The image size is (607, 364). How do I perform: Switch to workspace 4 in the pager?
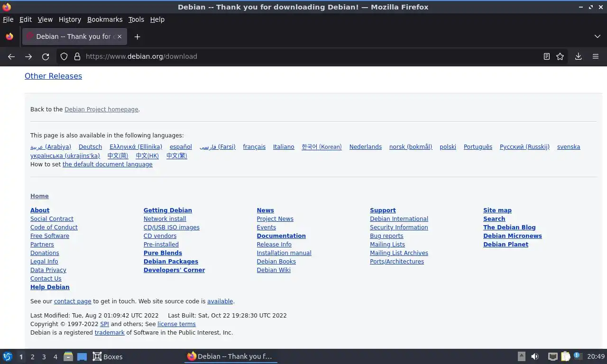click(x=55, y=356)
